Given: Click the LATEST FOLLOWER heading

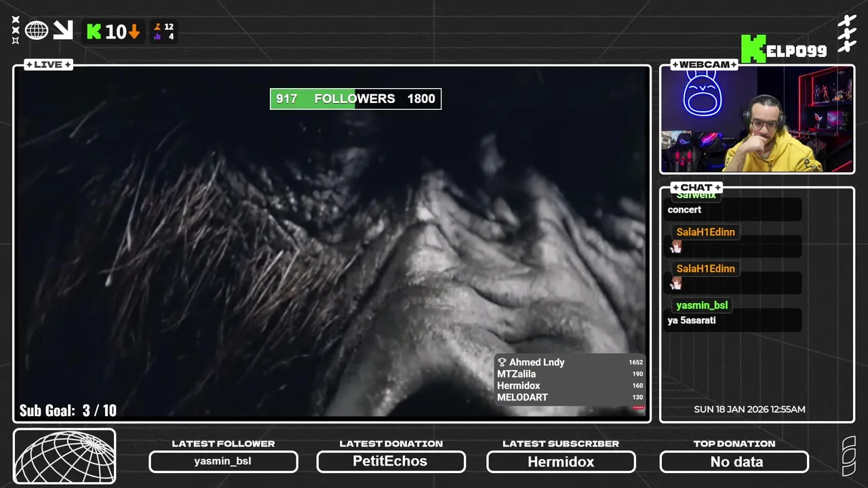Looking at the screenshot, I should click(x=223, y=444).
